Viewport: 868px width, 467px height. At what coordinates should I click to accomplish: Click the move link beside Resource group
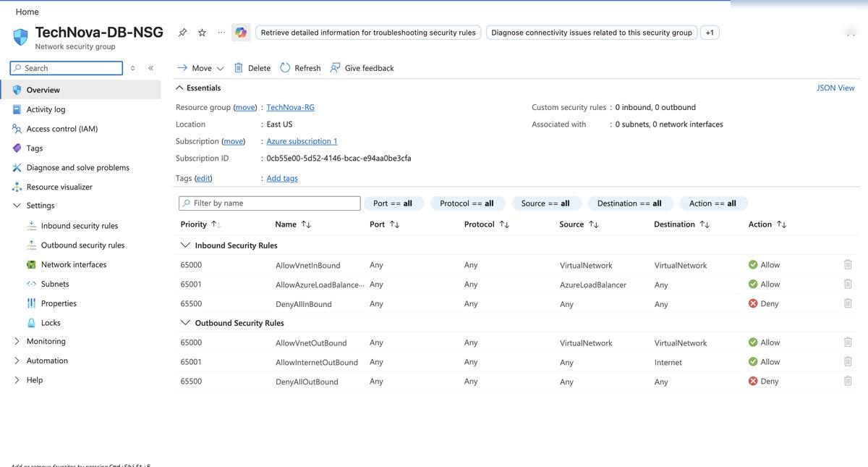pyautogui.click(x=245, y=107)
